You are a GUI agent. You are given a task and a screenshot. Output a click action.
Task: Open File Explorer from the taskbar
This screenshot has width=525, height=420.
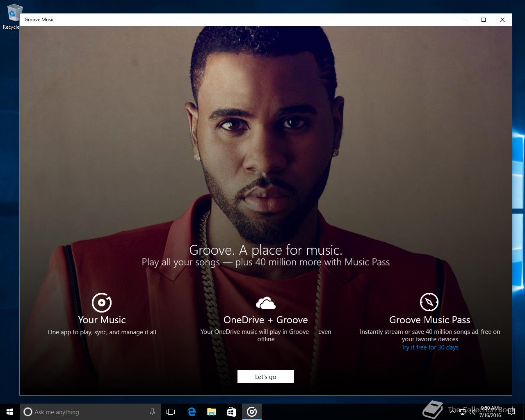[x=211, y=412]
